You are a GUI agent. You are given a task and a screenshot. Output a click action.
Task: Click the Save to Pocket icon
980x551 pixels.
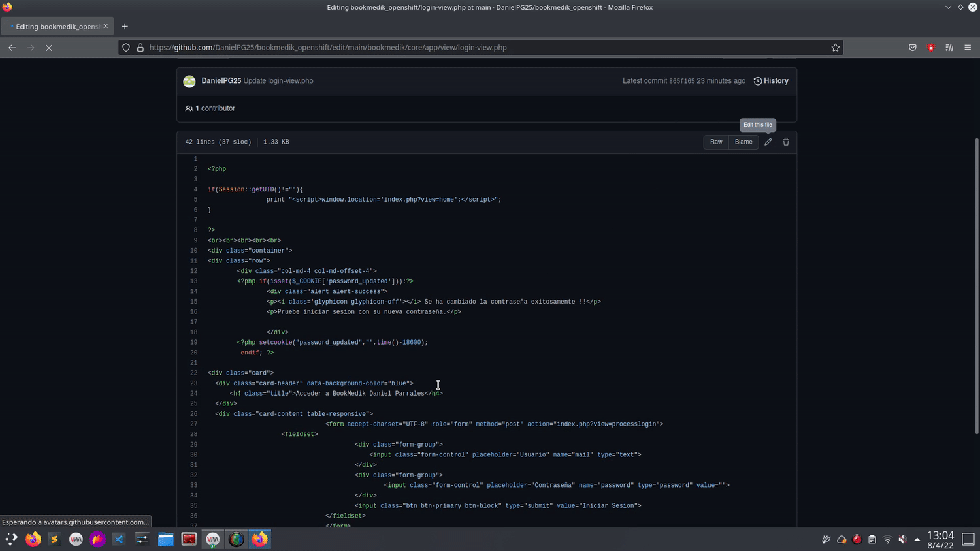(913, 48)
